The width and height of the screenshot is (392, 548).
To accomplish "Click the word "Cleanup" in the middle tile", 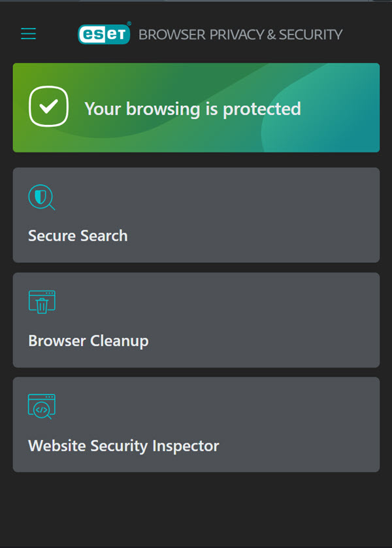I will 121,341.
